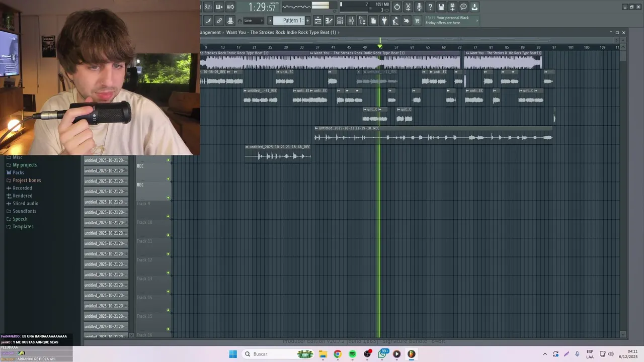Click the stacked pages icon in the toolbar

[373, 21]
